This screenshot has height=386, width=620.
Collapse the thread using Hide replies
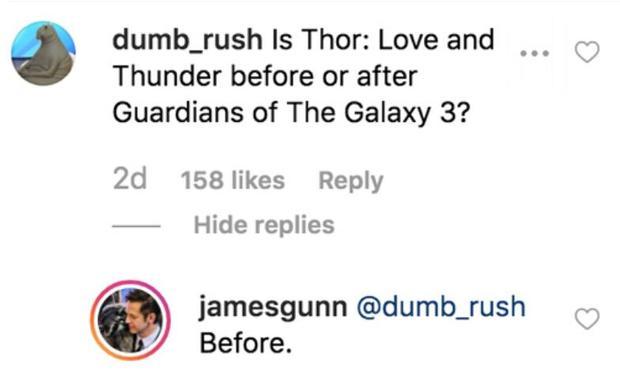coord(264,225)
